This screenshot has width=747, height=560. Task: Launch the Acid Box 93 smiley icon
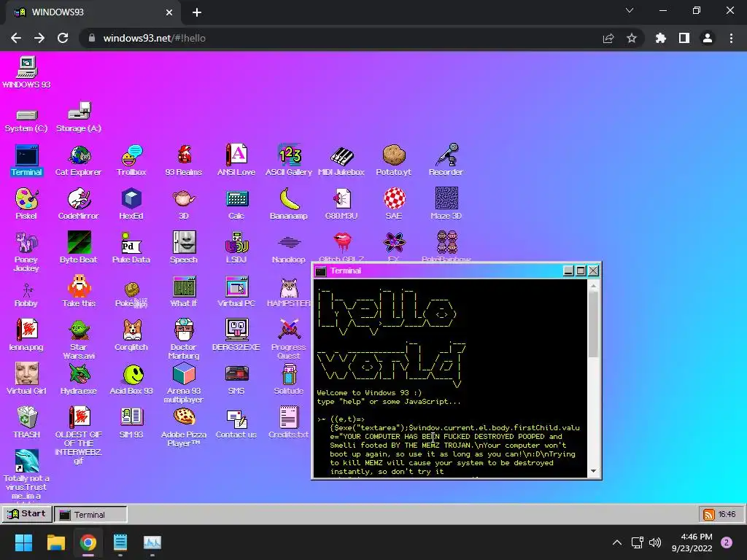click(133, 374)
